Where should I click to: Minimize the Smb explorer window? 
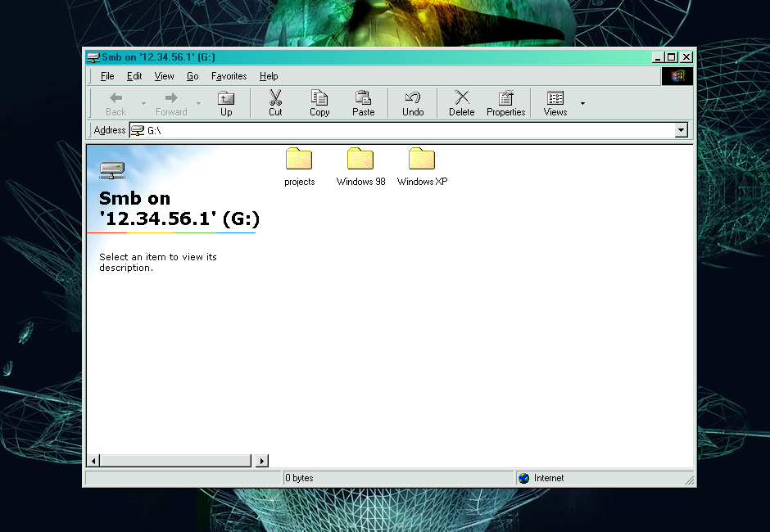pos(658,57)
